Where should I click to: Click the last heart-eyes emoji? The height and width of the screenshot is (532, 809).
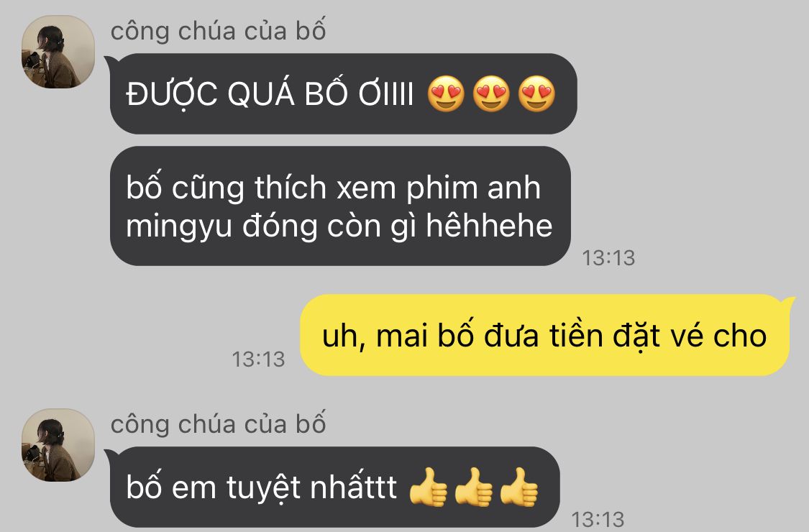point(536,94)
